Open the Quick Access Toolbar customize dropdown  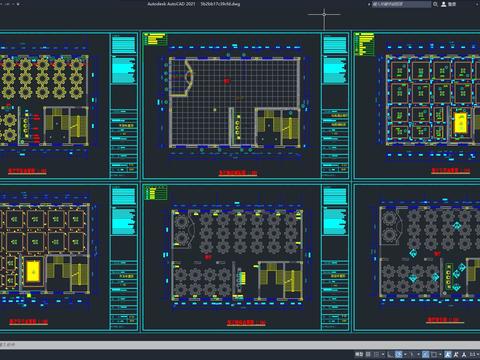pyautogui.click(x=18, y=4)
